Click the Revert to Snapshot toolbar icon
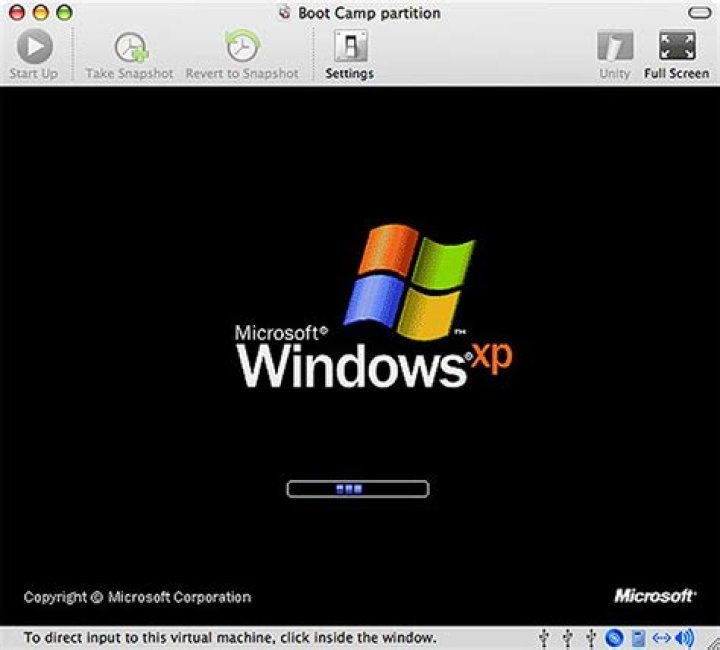 tap(242, 46)
